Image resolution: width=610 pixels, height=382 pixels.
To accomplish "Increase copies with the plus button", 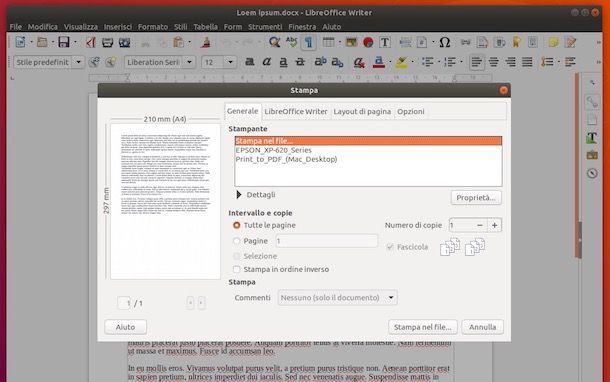I will pyautogui.click(x=494, y=225).
